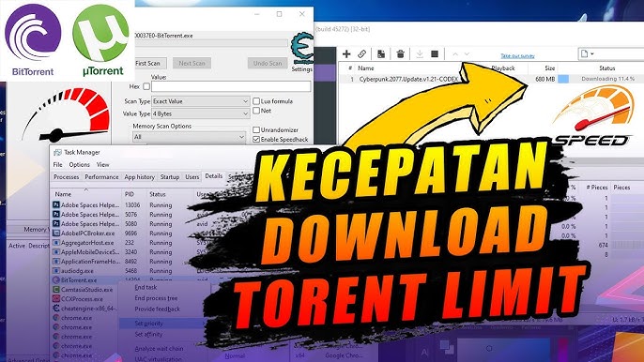Choose End process tree from context menu
This screenshot has width=644, height=362.
(x=156, y=298)
